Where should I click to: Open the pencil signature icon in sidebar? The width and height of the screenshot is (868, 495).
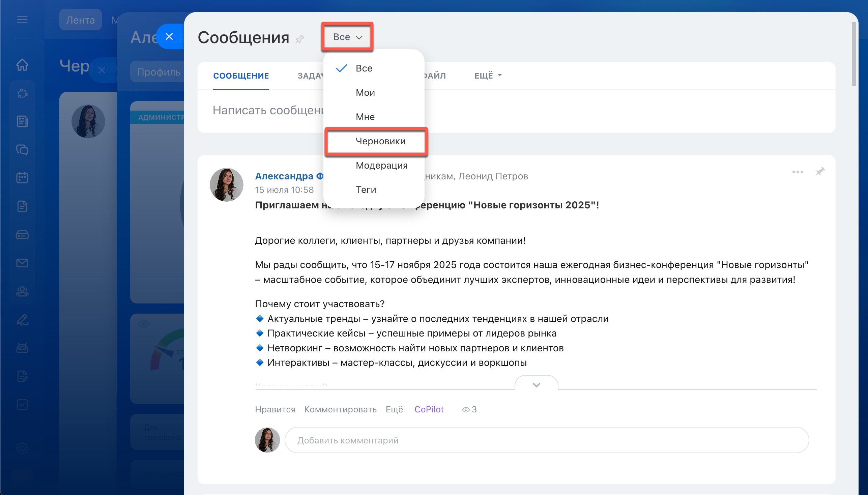22,320
